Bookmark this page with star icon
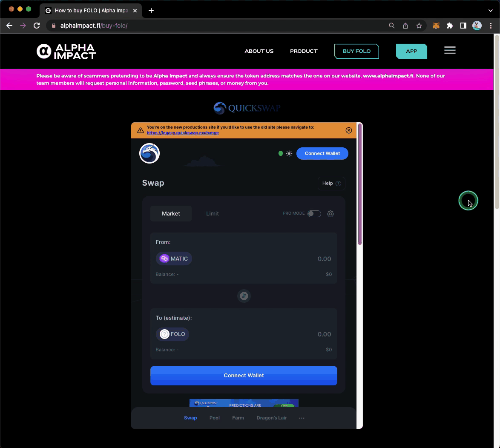This screenshot has width=500, height=448. click(x=419, y=26)
